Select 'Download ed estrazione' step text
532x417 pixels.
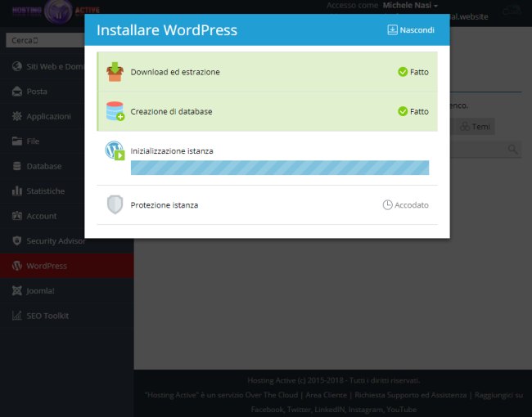click(x=175, y=72)
